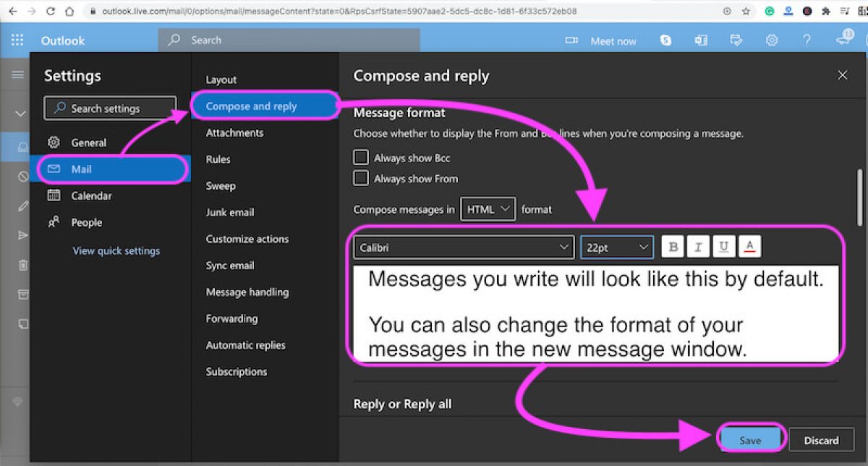Enable Always show From
Image resolution: width=868 pixels, height=466 pixels.
359,178
